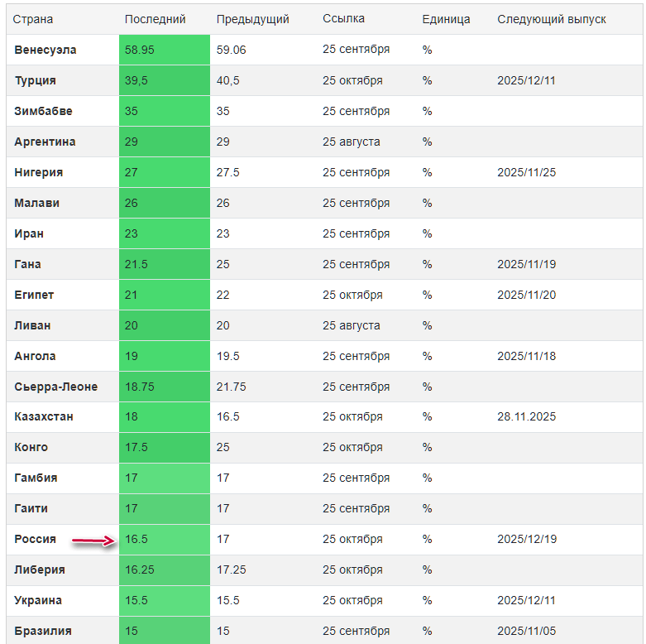This screenshot has height=644, width=646.
Task: Open the Аргентина country link
Action: click(45, 142)
